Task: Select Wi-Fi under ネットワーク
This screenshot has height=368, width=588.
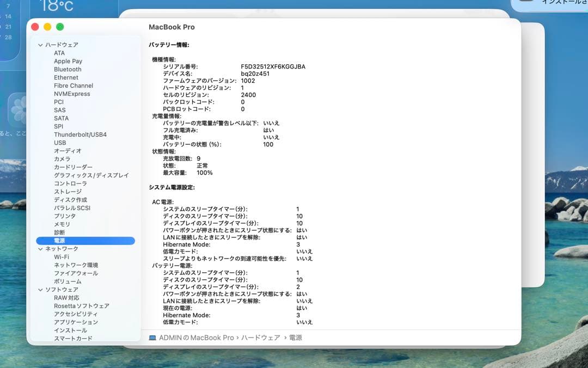Action: (x=62, y=257)
